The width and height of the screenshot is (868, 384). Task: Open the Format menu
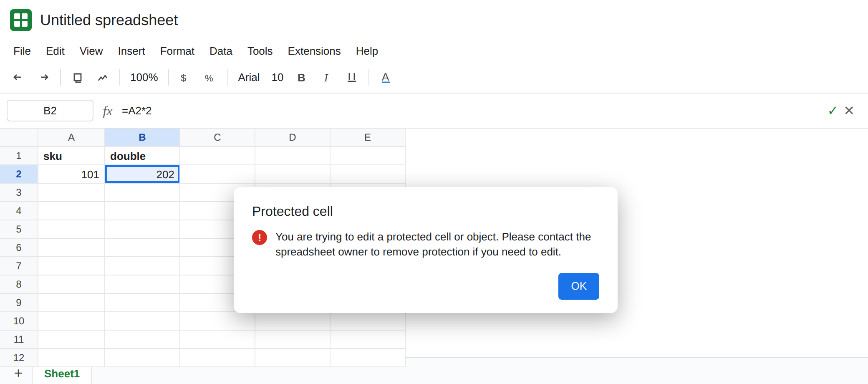(x=177, y=51)
